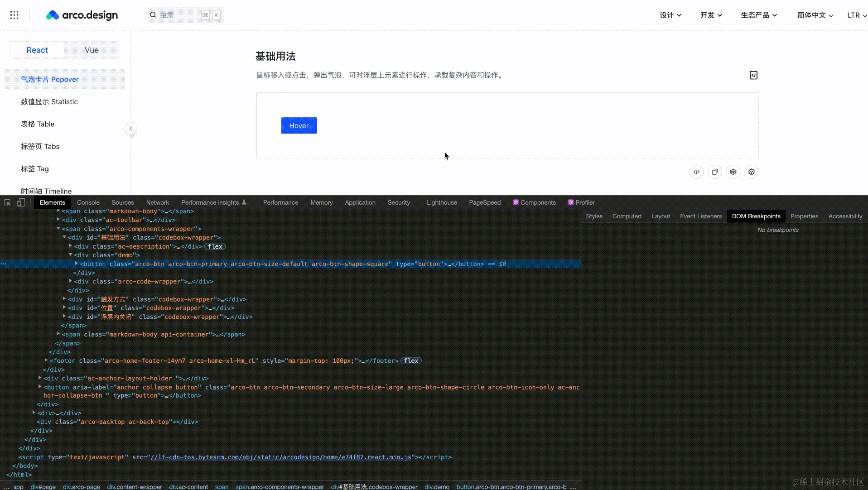Click the three-dots gutter icon on selected row
Screen dimensions: 868x490
pyautogui.click(x=3, y=264)
